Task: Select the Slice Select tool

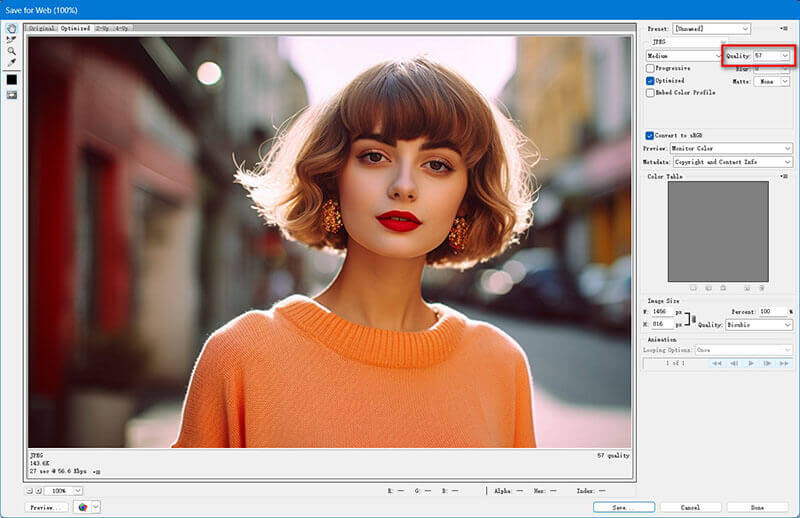Action: point(12,39)
